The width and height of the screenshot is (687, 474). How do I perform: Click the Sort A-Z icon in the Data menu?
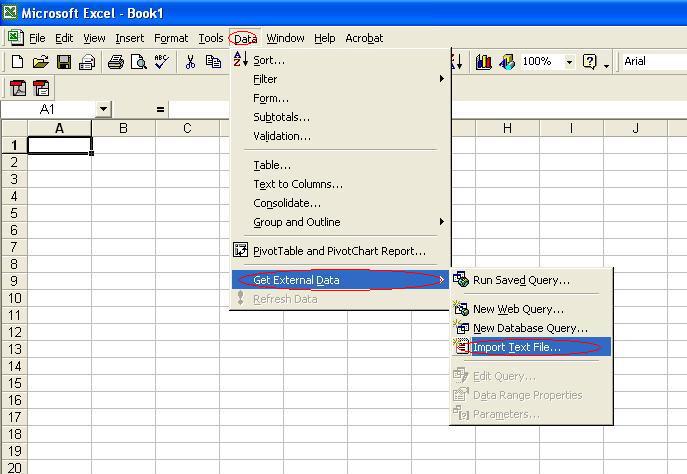point(241,59)
